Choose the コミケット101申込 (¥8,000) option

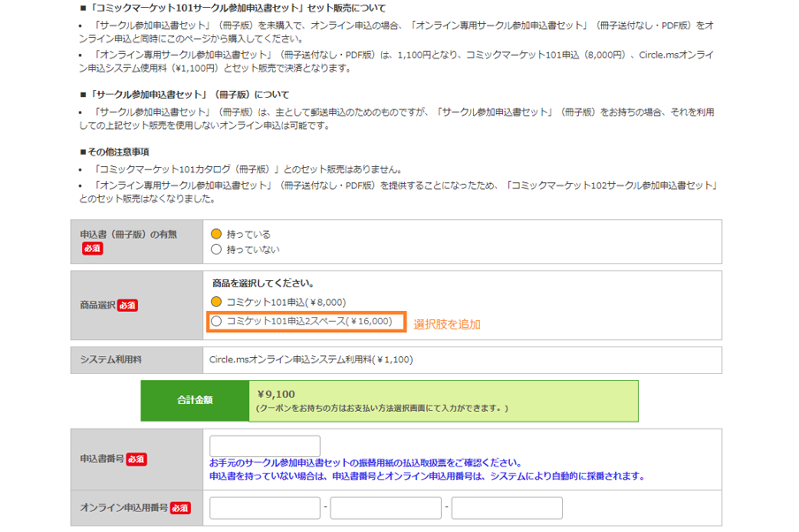[x=216, y=302]
